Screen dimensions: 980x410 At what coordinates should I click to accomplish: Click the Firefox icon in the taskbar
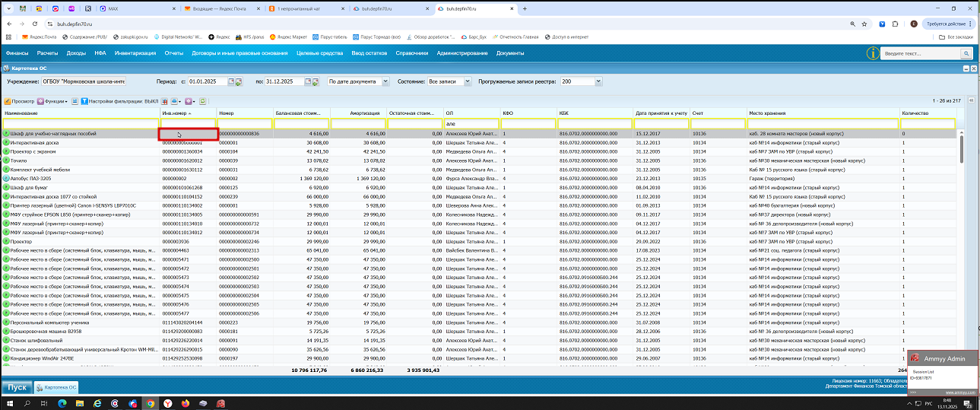[x=186, y=403]
